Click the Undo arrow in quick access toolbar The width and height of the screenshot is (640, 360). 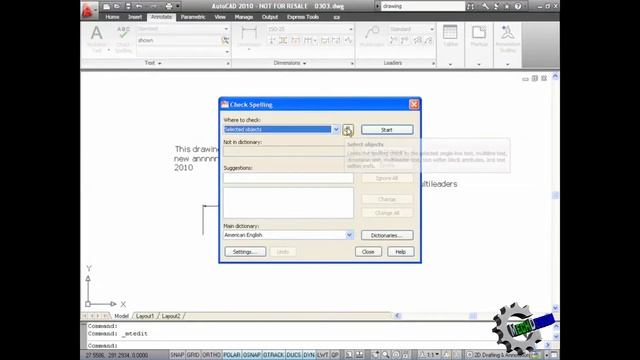click(x=139, y=6)
